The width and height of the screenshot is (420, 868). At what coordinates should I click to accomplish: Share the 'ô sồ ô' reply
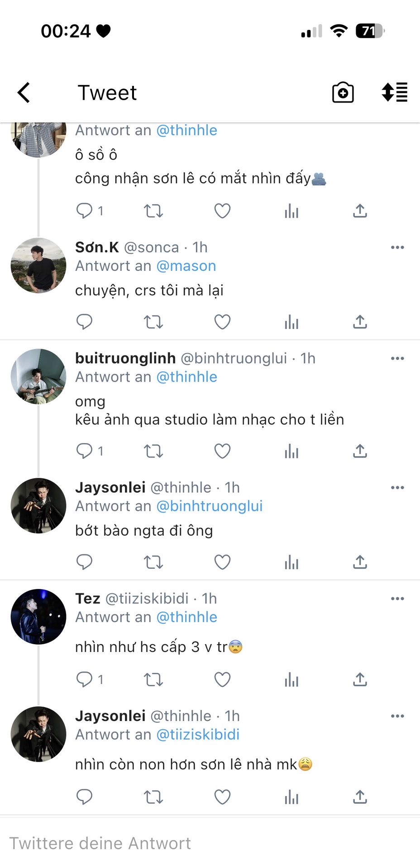point(360,211)
